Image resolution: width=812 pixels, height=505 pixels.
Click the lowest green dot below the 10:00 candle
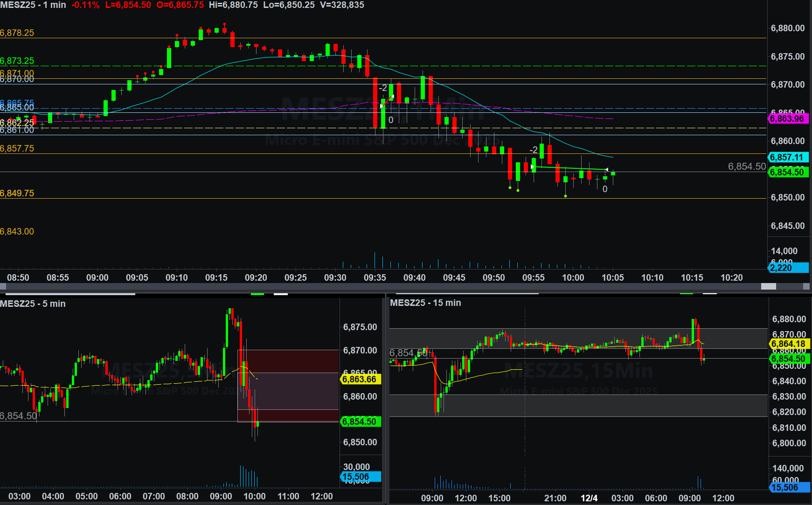[x=566, y=196]
